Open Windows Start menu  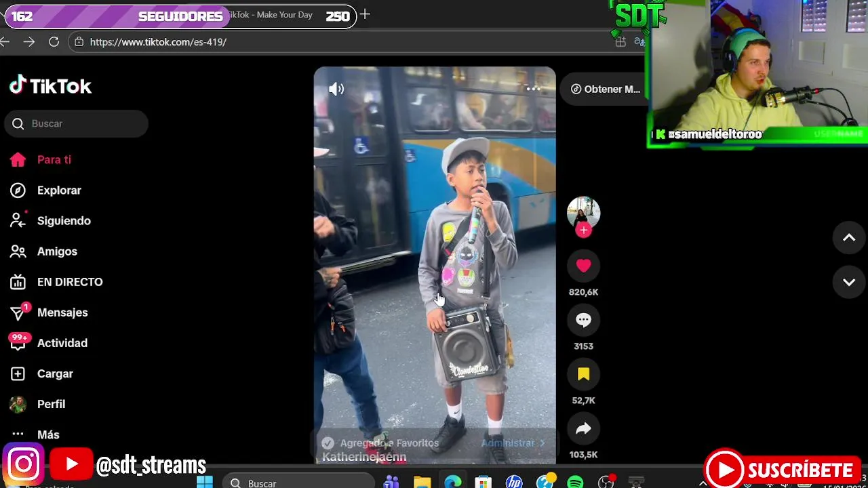point(205,482)
